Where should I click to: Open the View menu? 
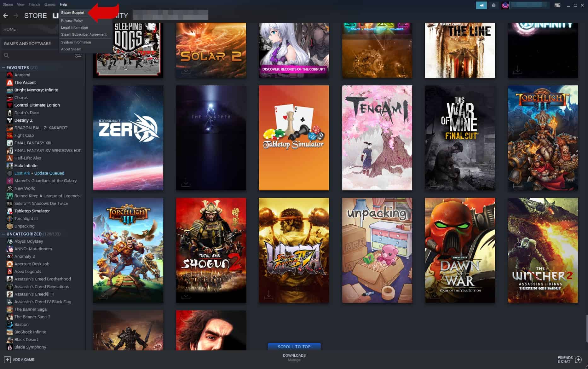[21, 4]
